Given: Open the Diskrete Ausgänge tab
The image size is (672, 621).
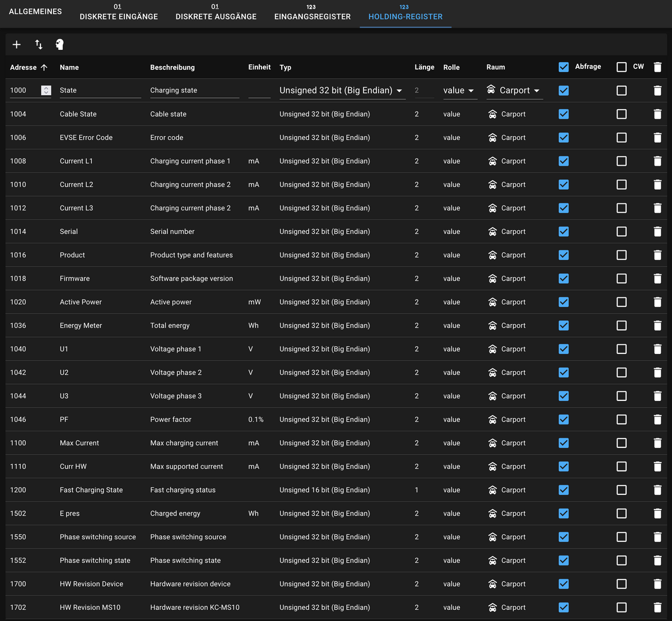Looking at the screenshot, I should [x=216, y=13].
